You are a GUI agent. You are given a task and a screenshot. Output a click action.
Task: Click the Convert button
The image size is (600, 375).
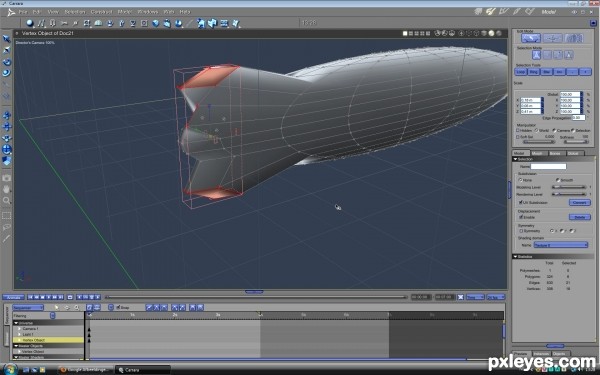580,202
